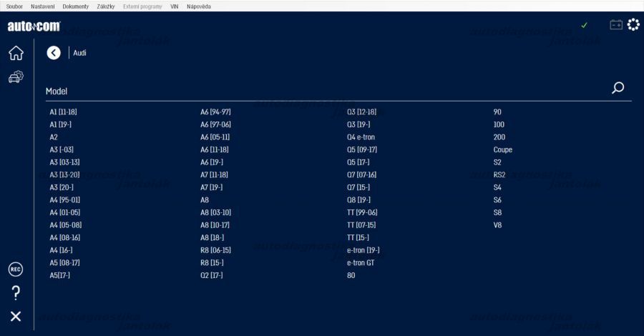Choose the Q4 e-tron model
This screenshot has width=644, height=336.
tap(361, 137)
